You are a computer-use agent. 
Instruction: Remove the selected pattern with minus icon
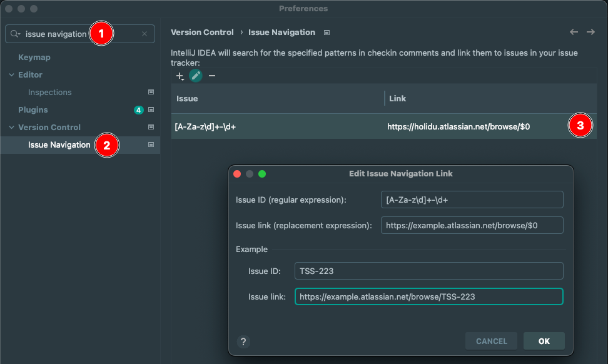(213, 76)
